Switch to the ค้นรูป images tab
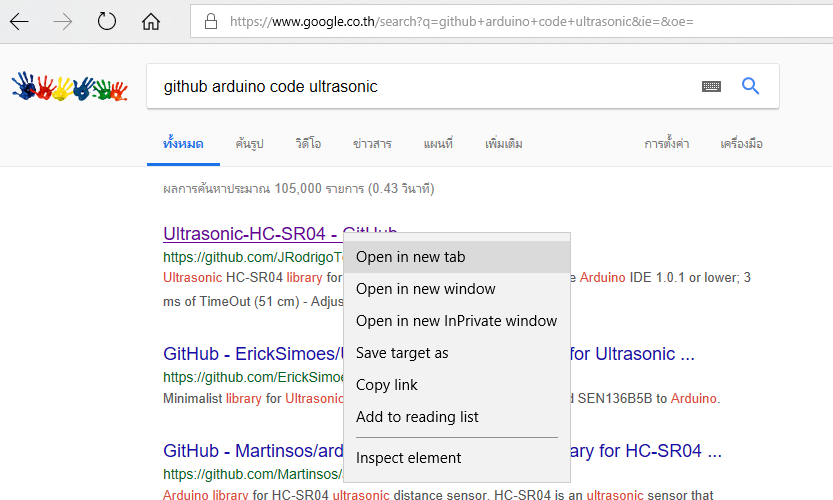This screenshot has width=833, height=500. (x=249, y=143)
